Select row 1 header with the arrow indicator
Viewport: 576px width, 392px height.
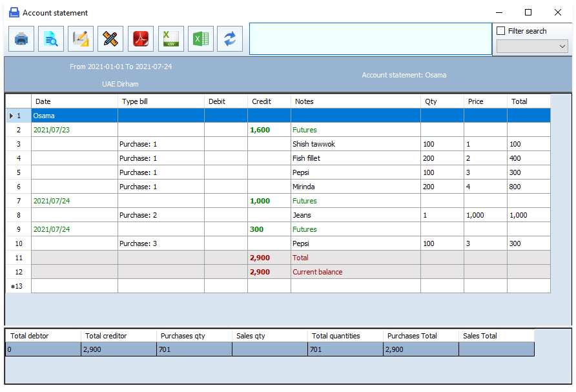[x=18, y=116]
